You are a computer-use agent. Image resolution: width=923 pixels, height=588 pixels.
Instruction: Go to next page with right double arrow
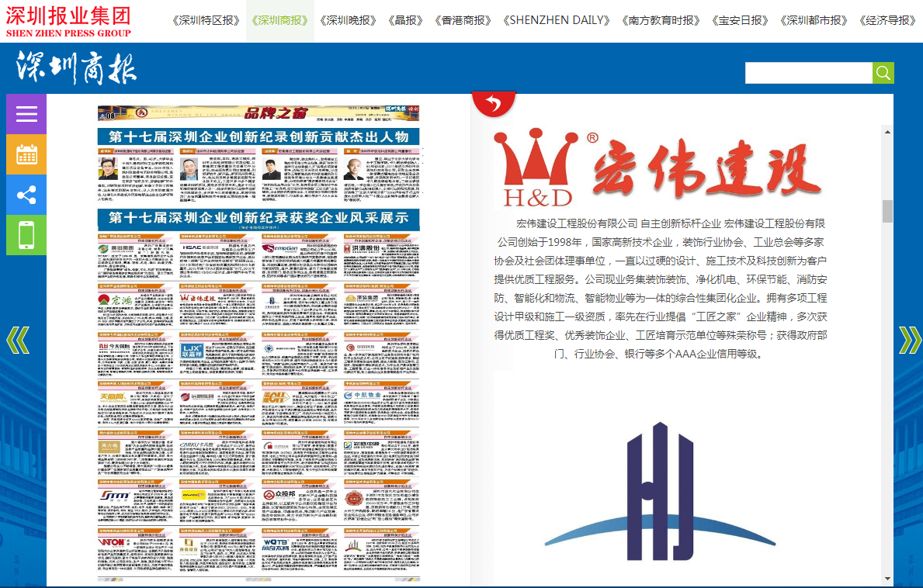pos(910,340)
